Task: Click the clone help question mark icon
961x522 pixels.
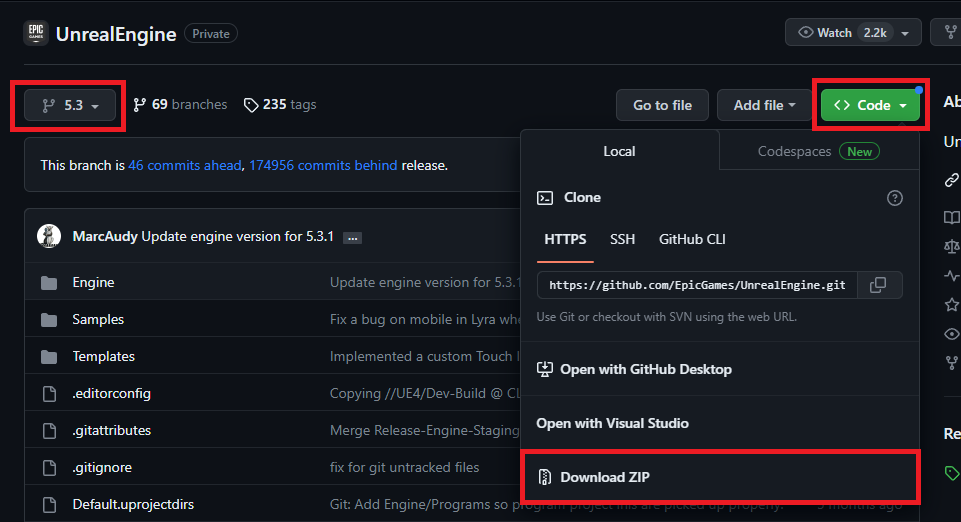Action: 895,198
